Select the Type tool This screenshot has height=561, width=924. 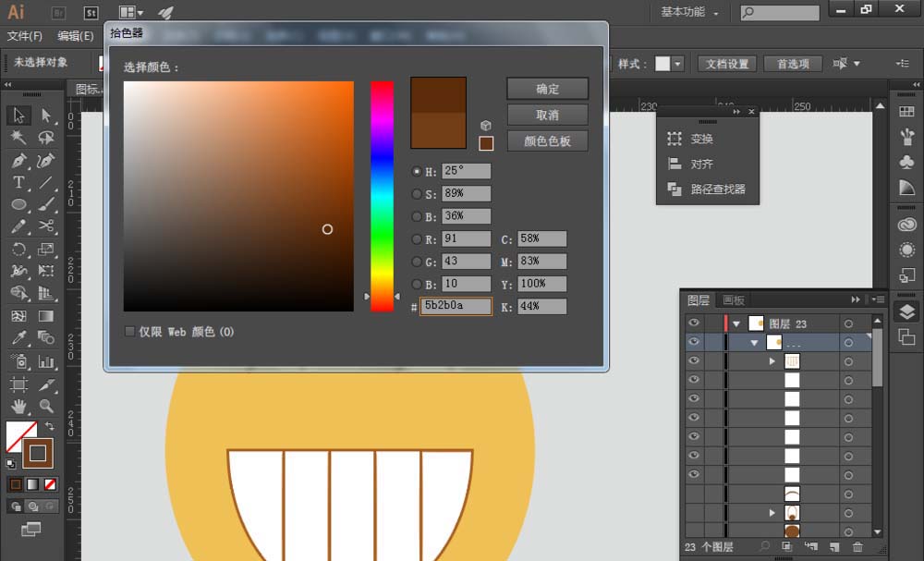18,183
